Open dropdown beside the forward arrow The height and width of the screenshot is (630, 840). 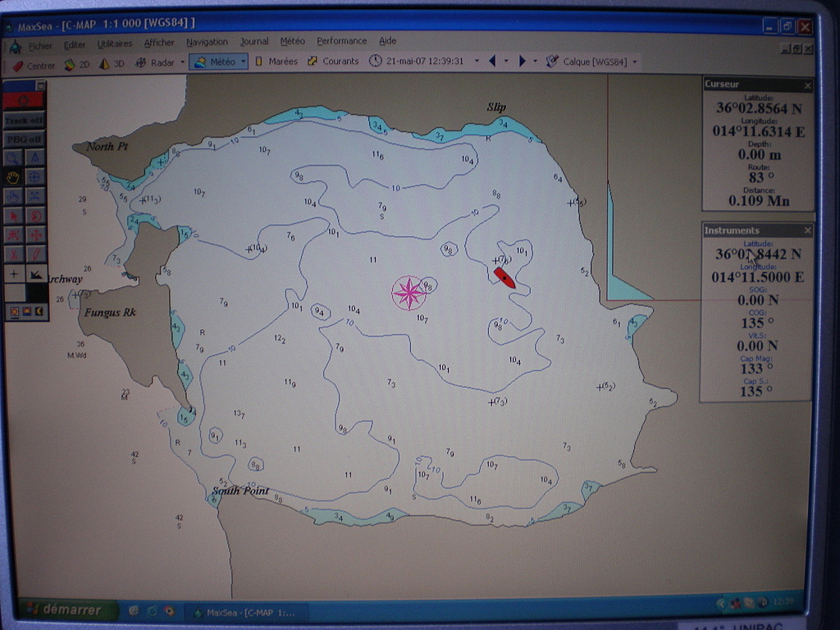pos(535,61)
